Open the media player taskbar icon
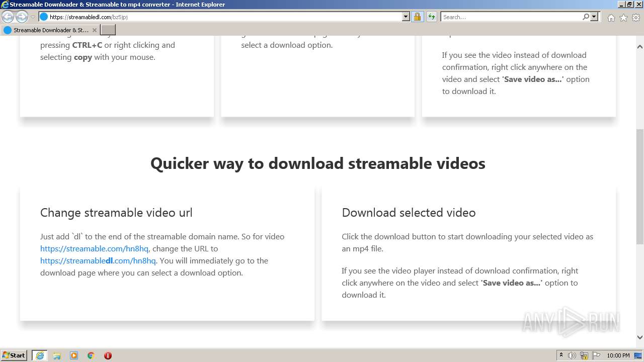Screen dimensions: 644x362 point(74,355)
